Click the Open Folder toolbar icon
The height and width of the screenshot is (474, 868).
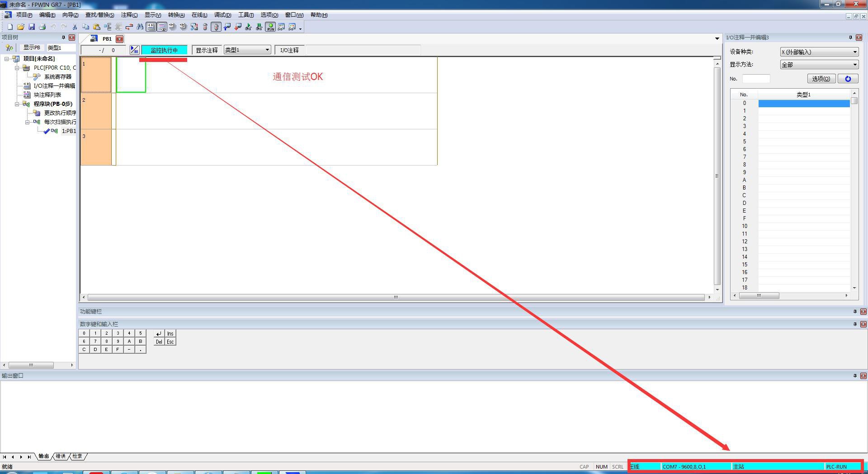(21, 27)
